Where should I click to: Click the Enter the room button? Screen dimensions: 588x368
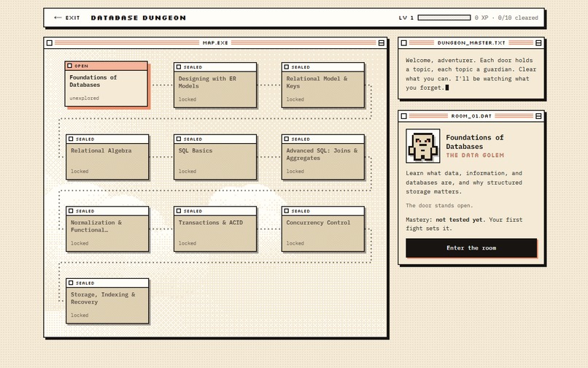(x=471, y=248)
